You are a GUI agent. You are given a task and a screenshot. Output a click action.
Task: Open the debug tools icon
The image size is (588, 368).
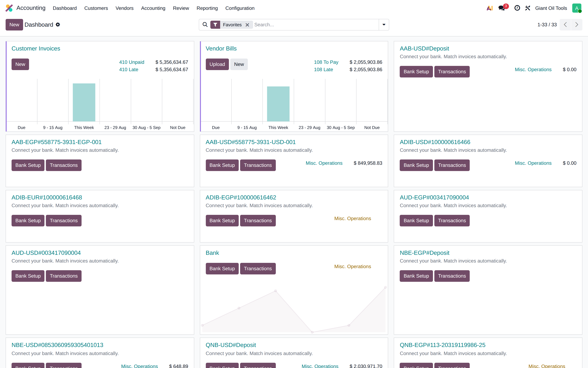527,8
